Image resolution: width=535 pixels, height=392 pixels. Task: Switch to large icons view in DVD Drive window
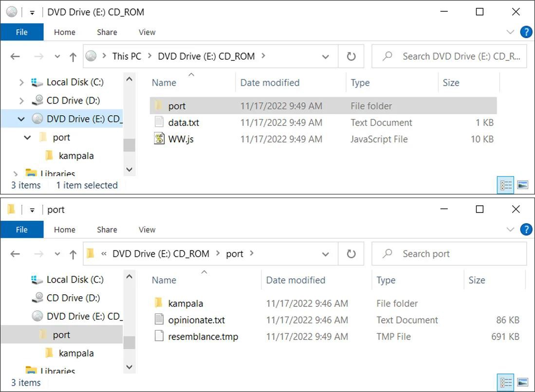pos(522,185)
